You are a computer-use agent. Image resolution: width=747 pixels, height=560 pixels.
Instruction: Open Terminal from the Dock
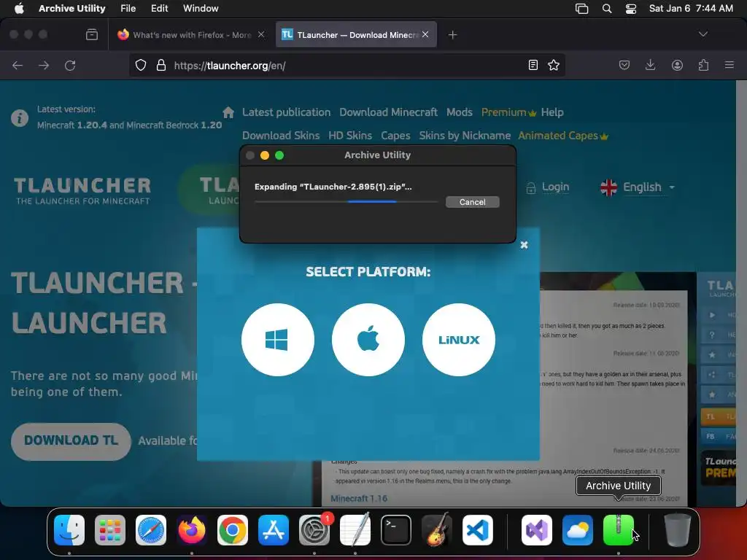click(396, 530)
